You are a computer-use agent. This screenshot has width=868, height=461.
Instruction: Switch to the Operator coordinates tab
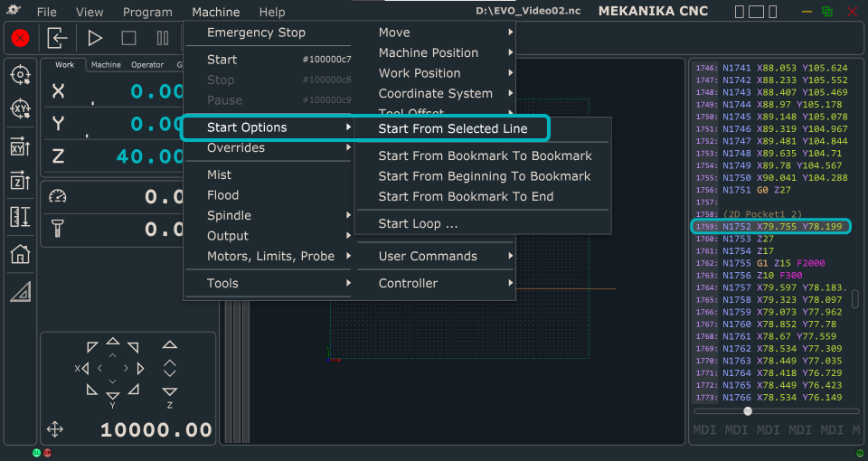tap(147, 65)
